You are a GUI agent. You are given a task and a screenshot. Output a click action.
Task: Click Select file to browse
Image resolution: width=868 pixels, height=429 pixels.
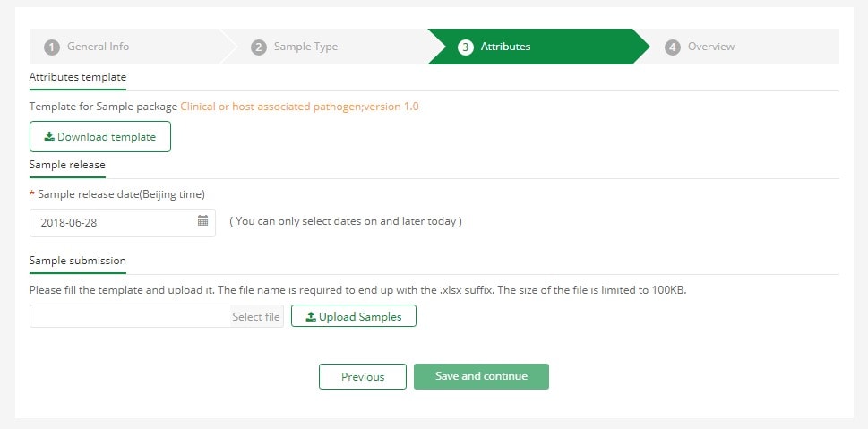[256, 317]
